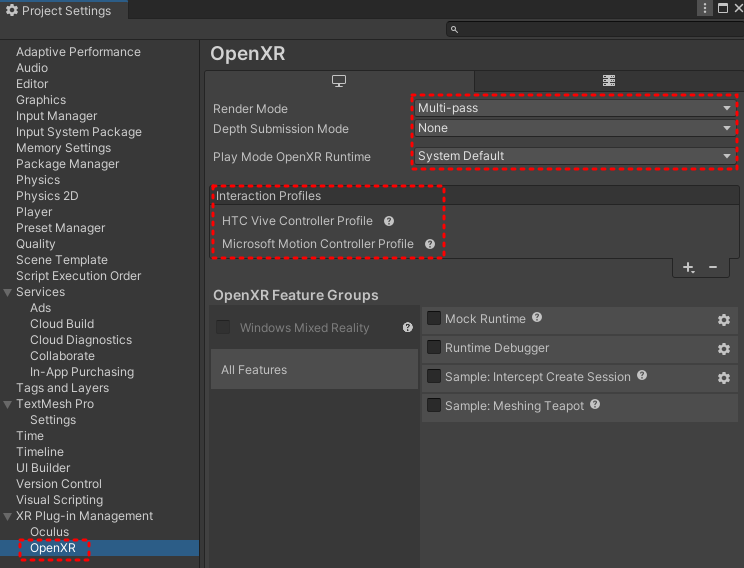This screenshot has height=568, width=744.
Task: Open Player settings
Action: click(34, 212)
